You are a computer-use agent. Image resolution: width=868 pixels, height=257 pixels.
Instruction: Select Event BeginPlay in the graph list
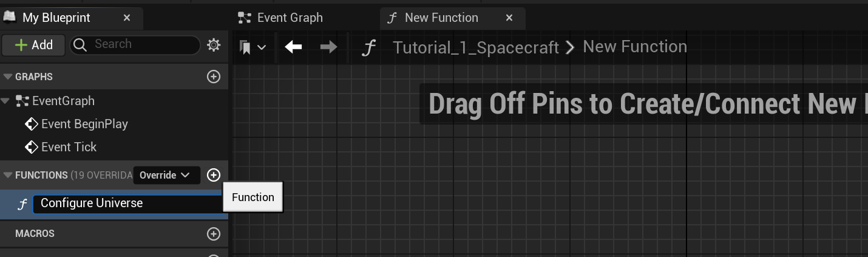84,124
